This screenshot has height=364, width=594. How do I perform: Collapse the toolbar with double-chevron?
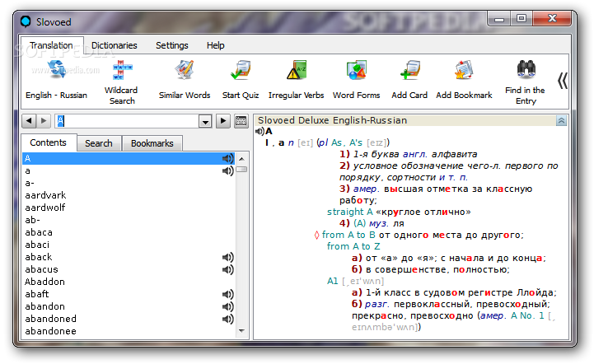[x=563, y=81]
